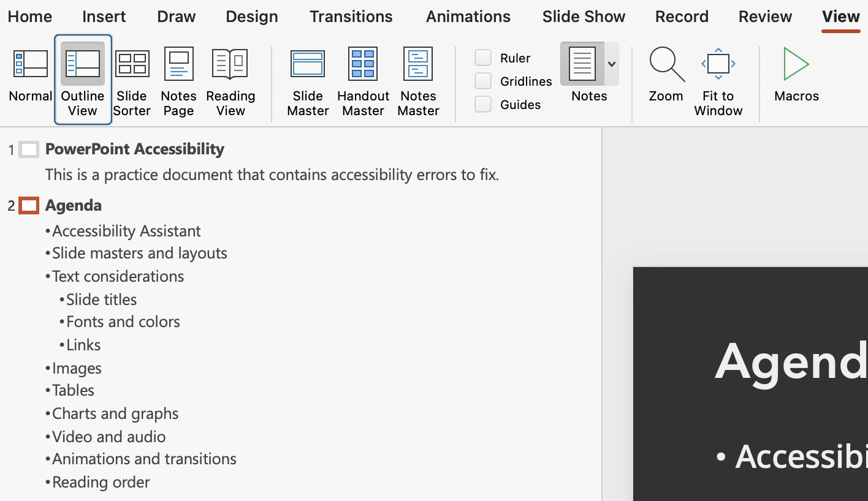Screen dimensions: 868x501
Task: Click the Text considerations bullet
Action: [118, 276]
